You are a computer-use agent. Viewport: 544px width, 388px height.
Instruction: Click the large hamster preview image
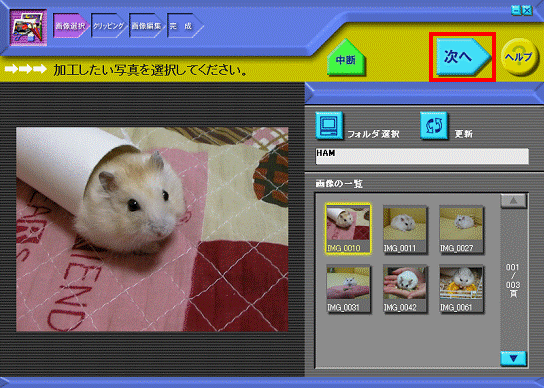pos(152,229)
